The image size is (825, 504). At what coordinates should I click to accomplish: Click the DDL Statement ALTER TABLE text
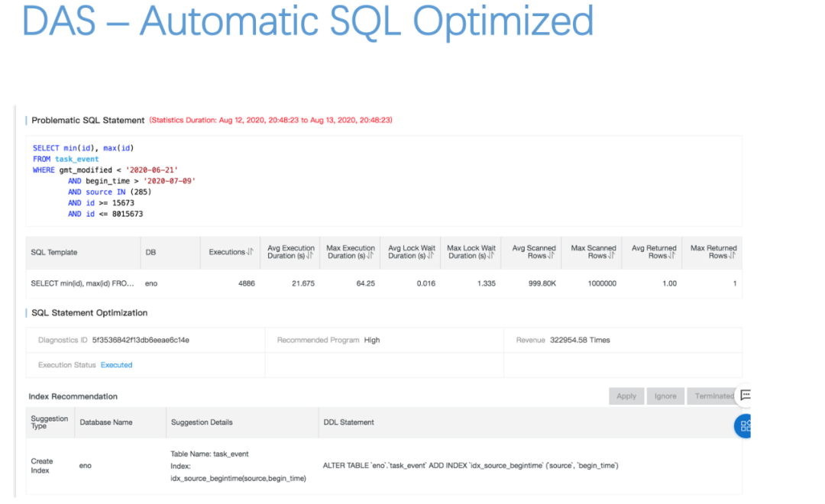[471, 465]
